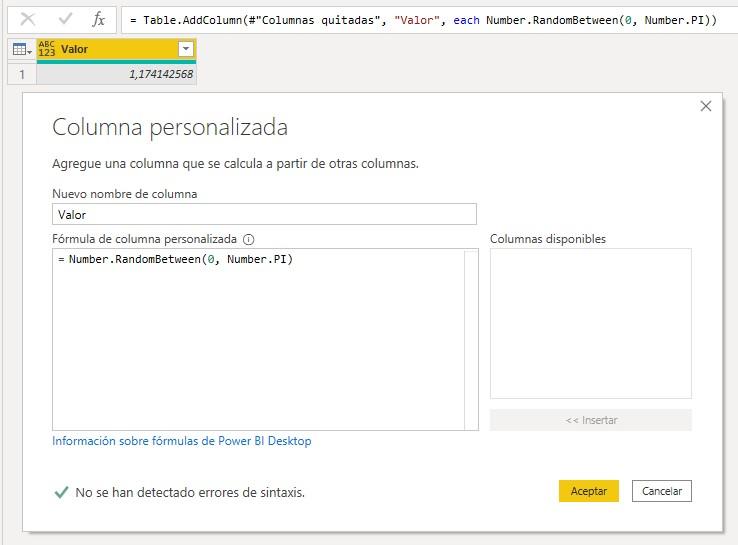The width and height of the screenshot is (738, 545).
Task: Focus the Nuevo nombre de columna field
Action: click(264, 214)
